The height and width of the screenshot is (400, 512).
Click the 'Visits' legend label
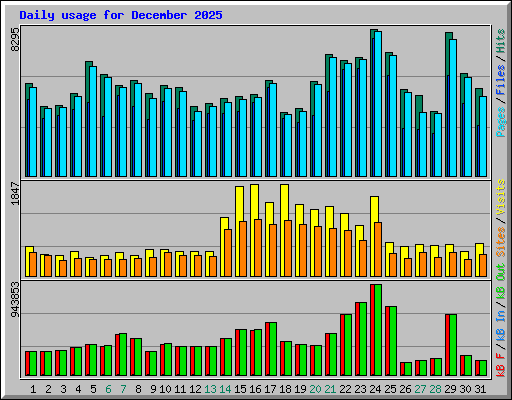(x=501, y=197)
